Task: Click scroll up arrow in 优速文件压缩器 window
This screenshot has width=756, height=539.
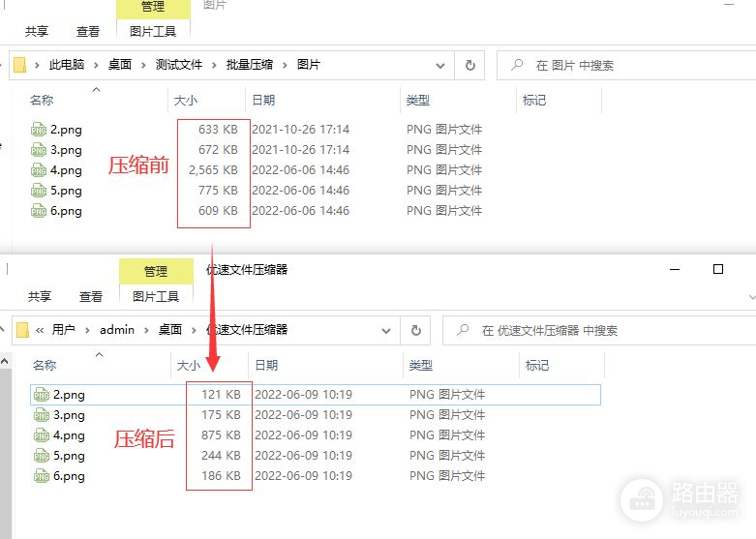Action: pos(5,361)
